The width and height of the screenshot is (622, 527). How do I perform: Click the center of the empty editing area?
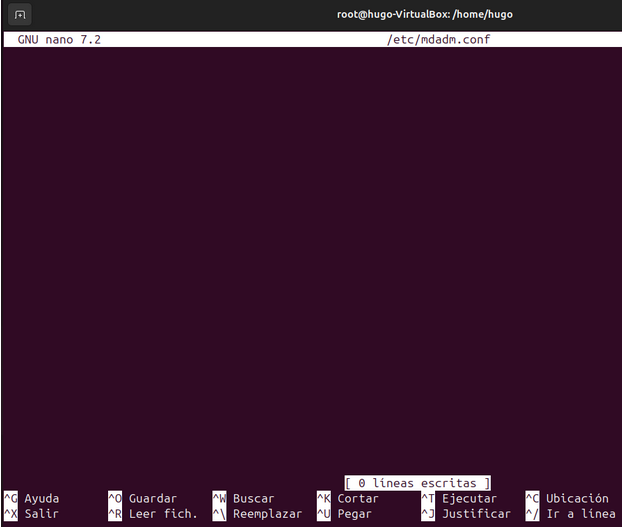pos(311,260)
